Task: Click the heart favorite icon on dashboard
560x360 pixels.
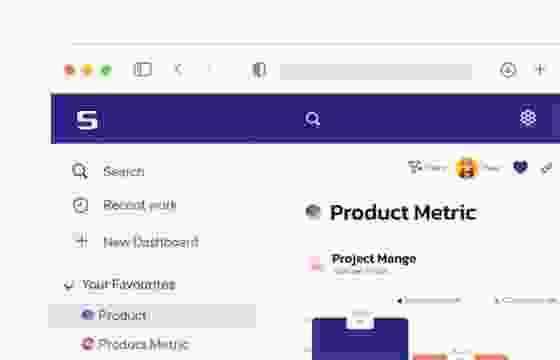Action: [x=520, y=166]
